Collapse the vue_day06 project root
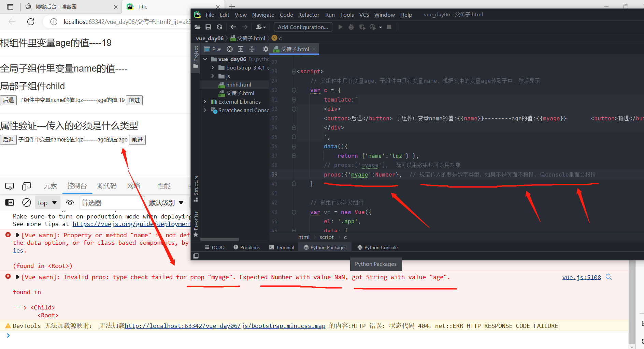 tap(205, 59)
